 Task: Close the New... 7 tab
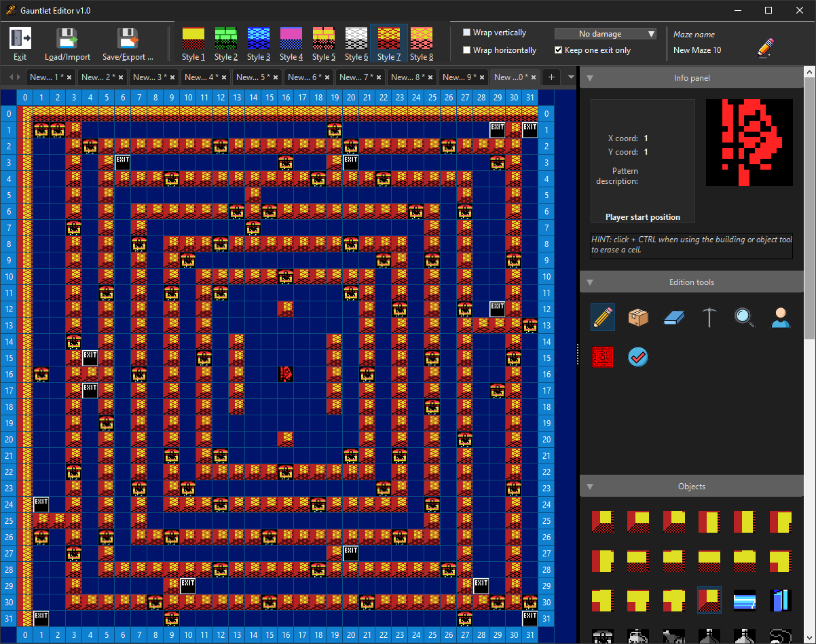point(379,78)
